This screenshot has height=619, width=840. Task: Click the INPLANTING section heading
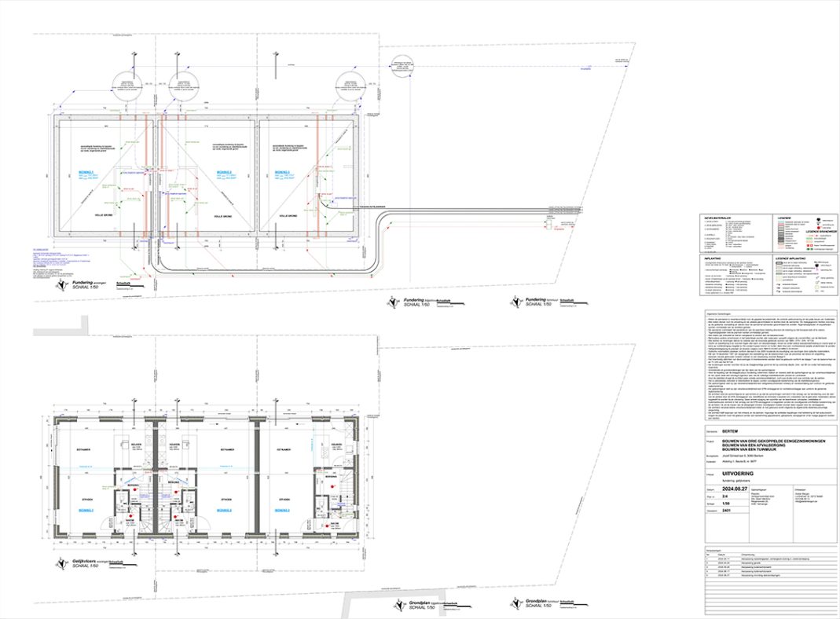click(x=713, y=257)
